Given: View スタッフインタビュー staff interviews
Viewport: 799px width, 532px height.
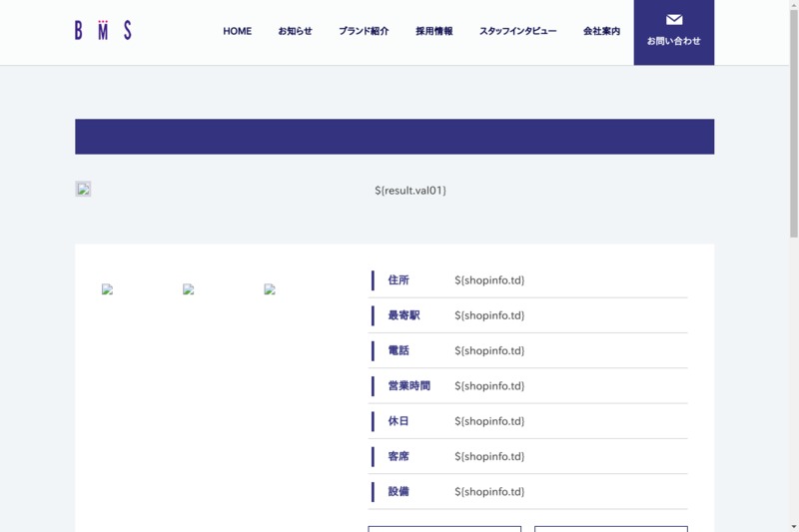Looking at the screenshot, I should click(x=517, y=31).
